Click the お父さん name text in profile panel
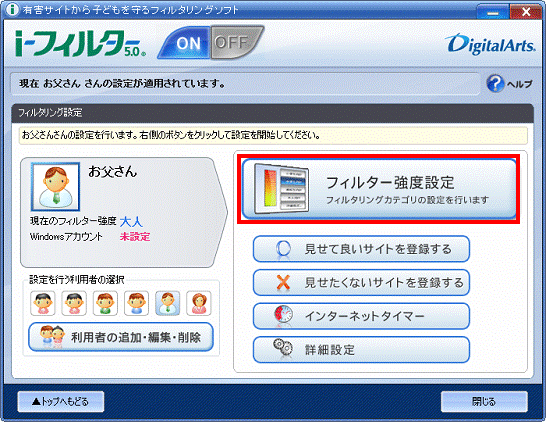Image resolution: width=546 pixels, height=422 pixels. tap(112, 171)
